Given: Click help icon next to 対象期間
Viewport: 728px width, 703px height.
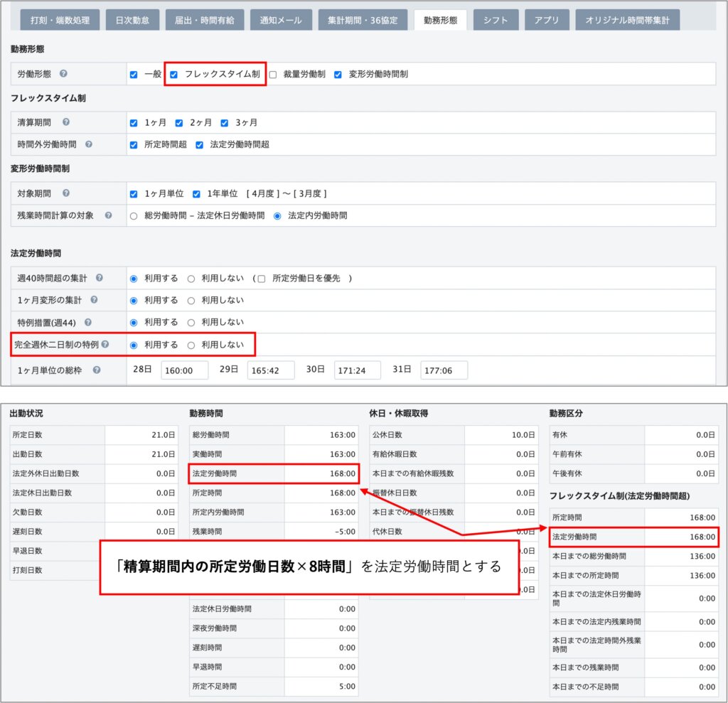Looking at the screenshot, I should [x=66, y=193].
